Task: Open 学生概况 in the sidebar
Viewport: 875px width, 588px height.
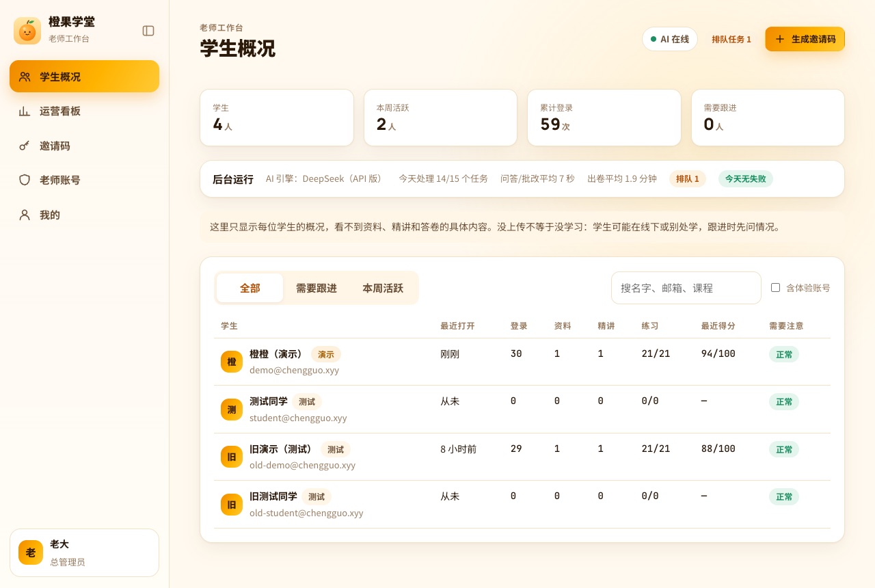Action: point(84,77)
